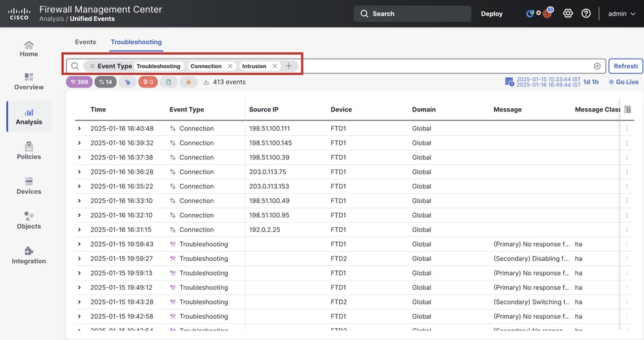Open the Analysis section
This screenshot has height=340, width=644.
(29, 117)
